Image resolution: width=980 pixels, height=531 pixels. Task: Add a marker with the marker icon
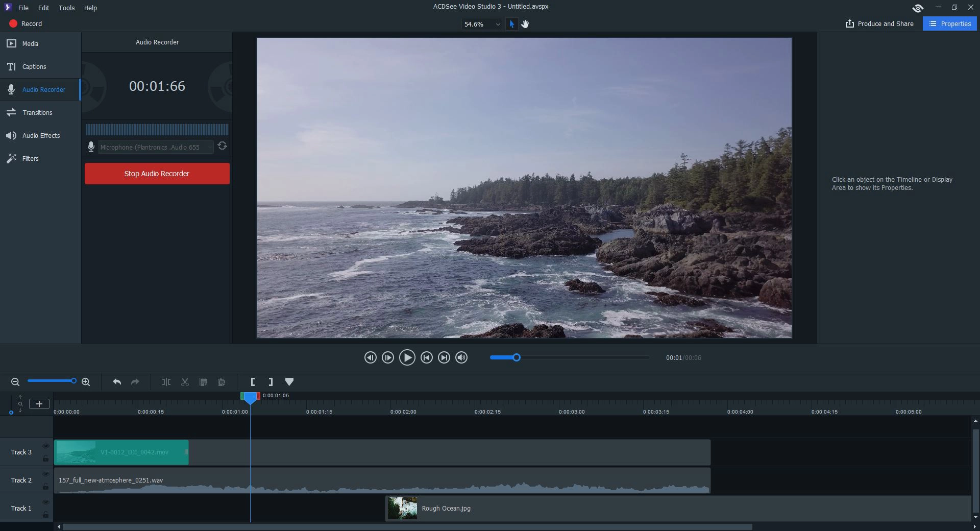[289, 382]
